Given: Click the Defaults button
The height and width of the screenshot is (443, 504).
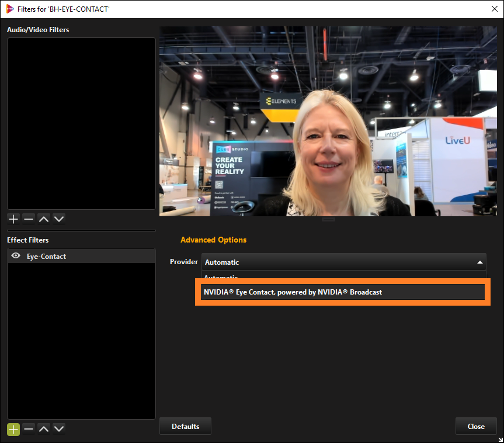Looking at the screenshot, I should pyautogui.click(x=185, y=426).
